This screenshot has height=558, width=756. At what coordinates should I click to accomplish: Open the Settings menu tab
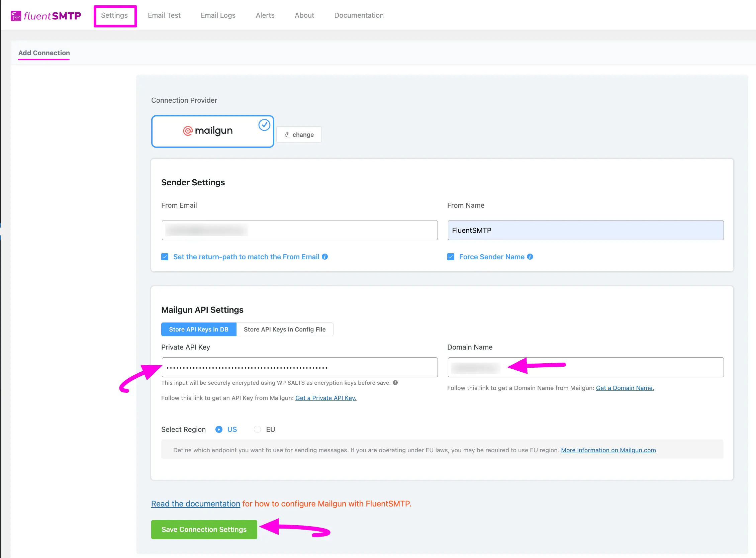(114, 15)
